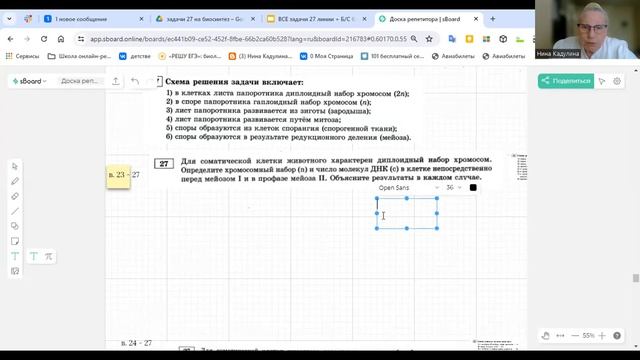The height and width of the screenshot is (360, 640).
Task: Open the sBoard logo menu
Action: (x=29, y=81)
